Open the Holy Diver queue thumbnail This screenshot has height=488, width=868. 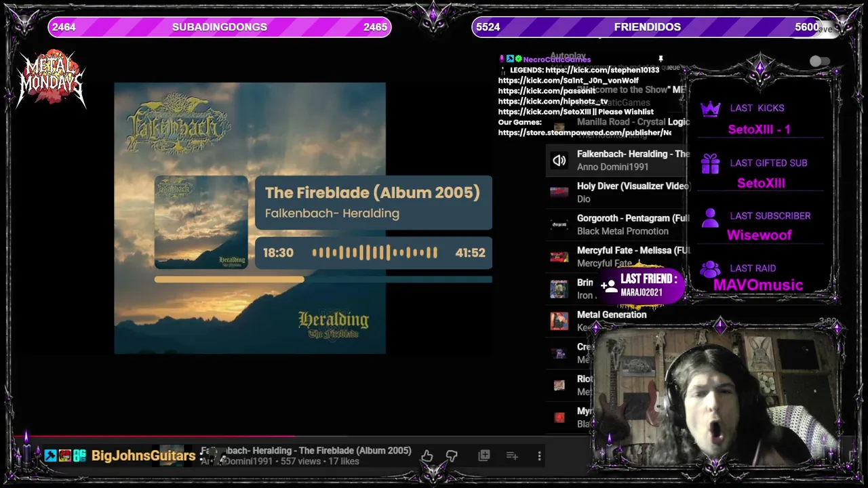(559, 192)
